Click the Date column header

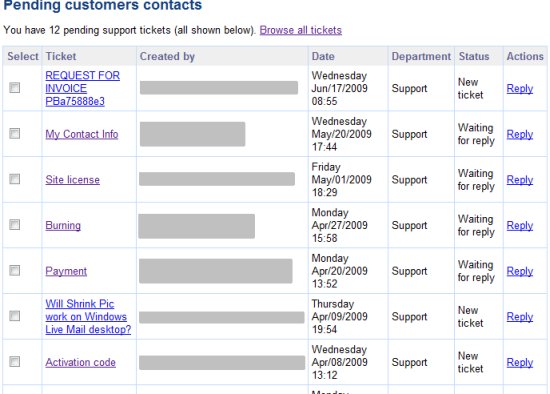tap(323, 56)
